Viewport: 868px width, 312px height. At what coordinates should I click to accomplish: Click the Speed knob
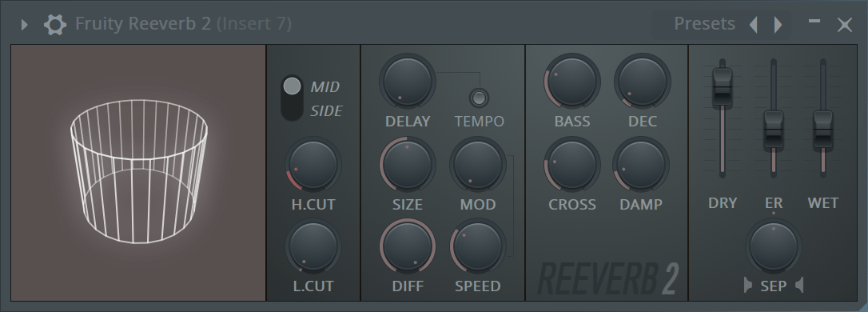[x=478, y=246]
